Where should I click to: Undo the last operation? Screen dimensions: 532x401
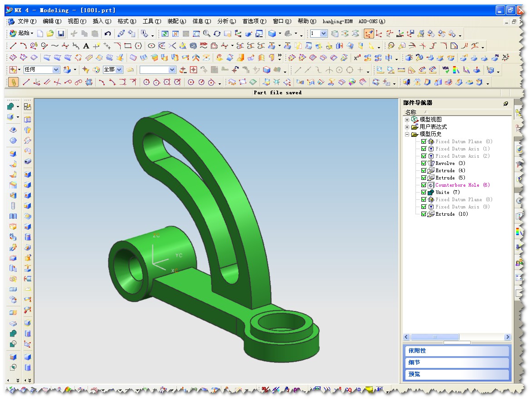(107, 34)
